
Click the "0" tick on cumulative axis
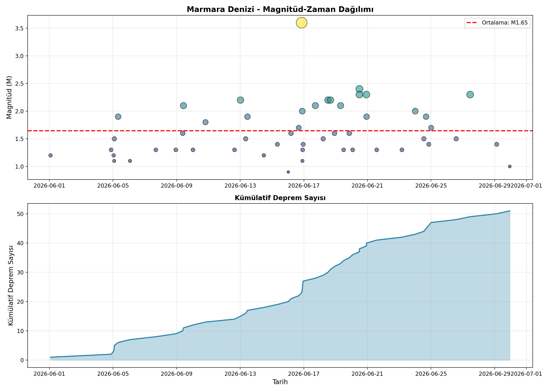tap(22, 360)
